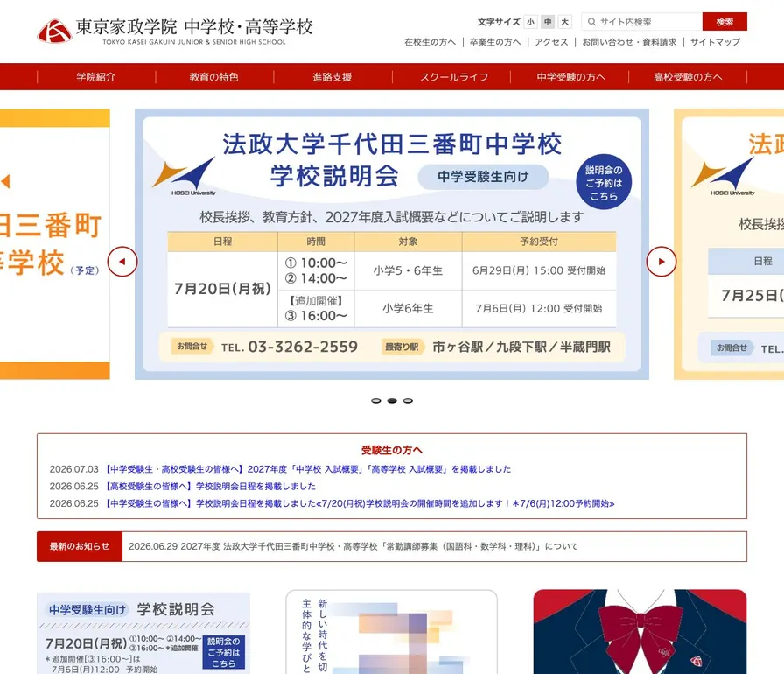Set text size to large (大)
This screenshot has height=674, width=784.
[x=565, y=22]
